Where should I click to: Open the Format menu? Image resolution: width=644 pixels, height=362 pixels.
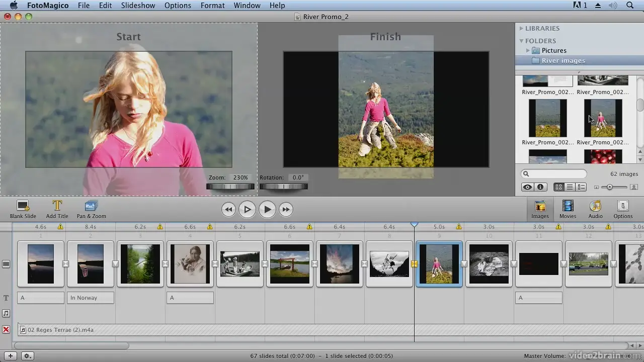point(212,6)
